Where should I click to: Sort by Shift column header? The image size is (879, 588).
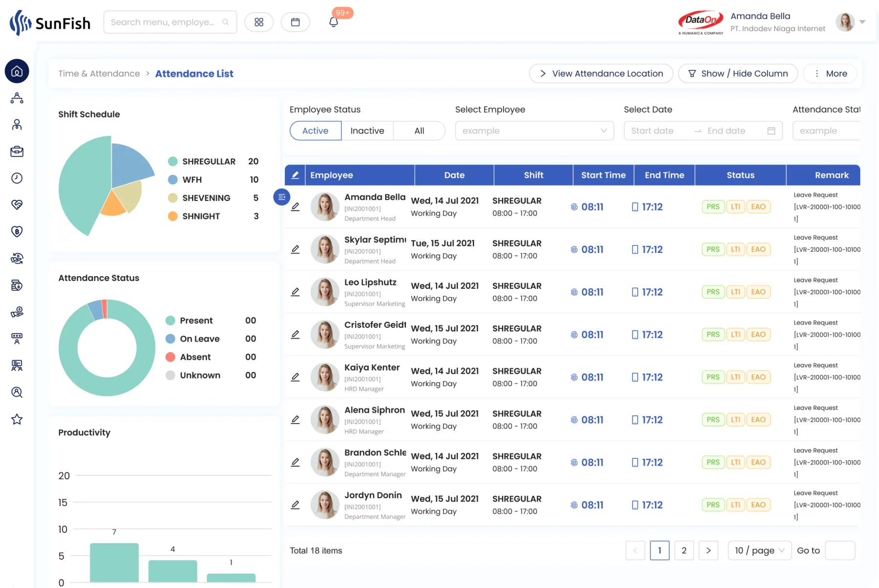(534, 175)
